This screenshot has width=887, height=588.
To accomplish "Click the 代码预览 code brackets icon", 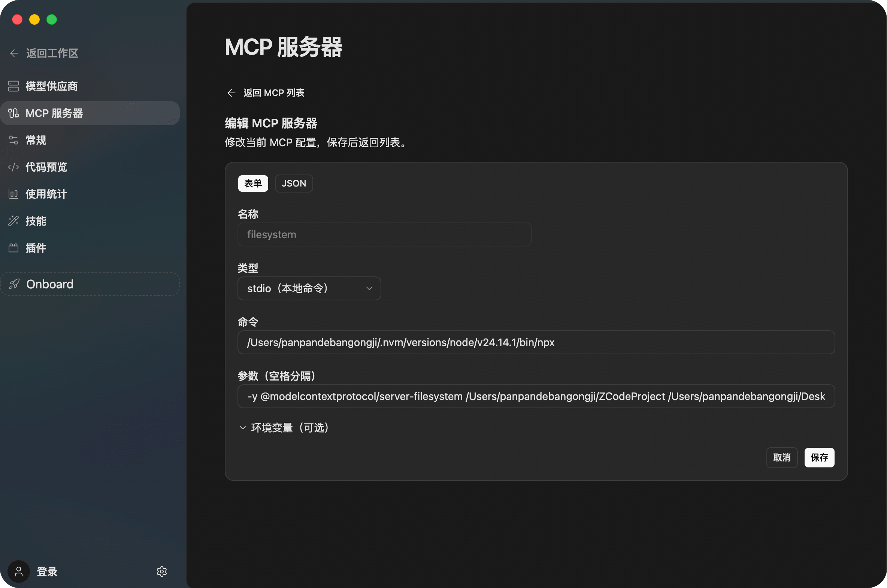I will click(13, 167).
